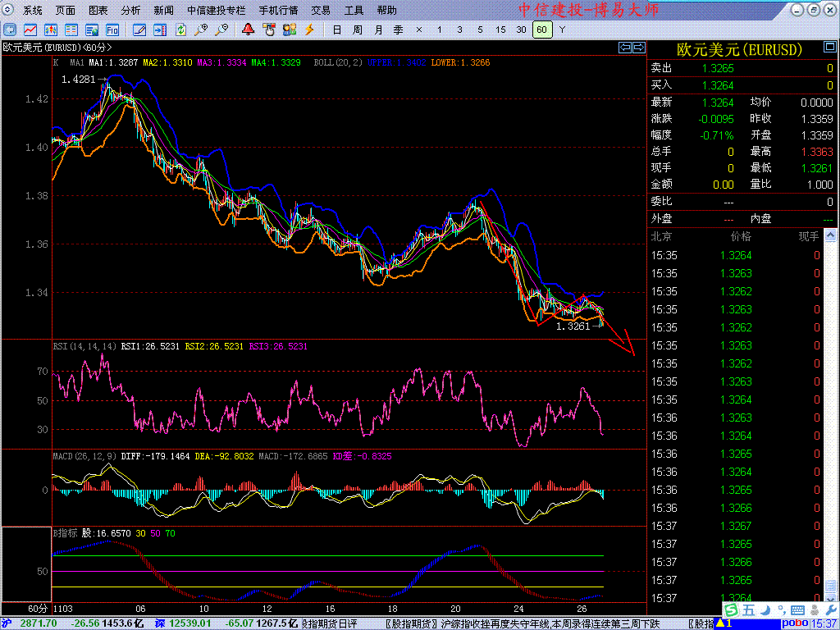Select the 3-minute period button
The width and height of the screenshot is (840, 630).
point(459,30)
